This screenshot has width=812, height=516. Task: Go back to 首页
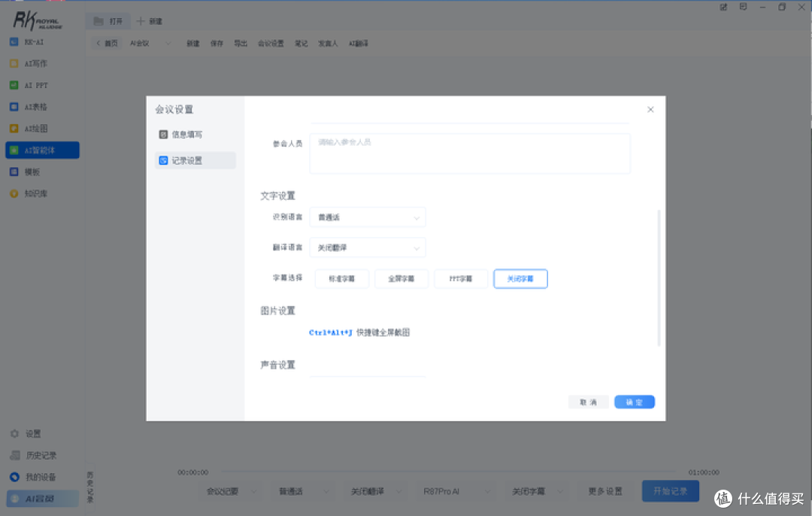coord(108,44)
